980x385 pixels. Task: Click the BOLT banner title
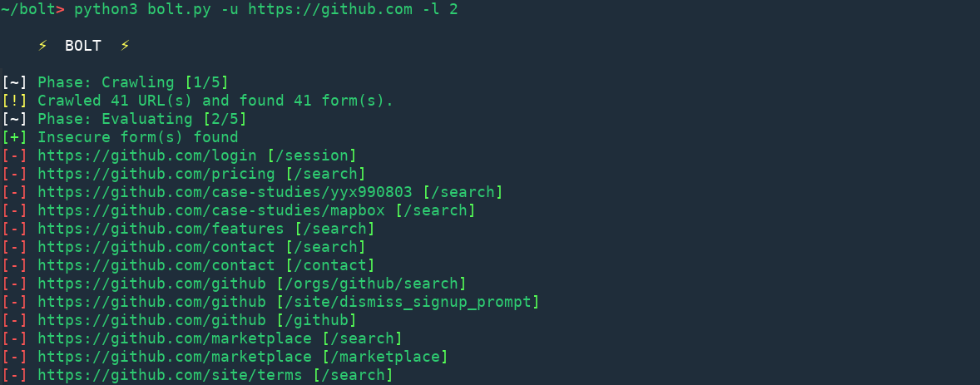click(x=83, y=47)
